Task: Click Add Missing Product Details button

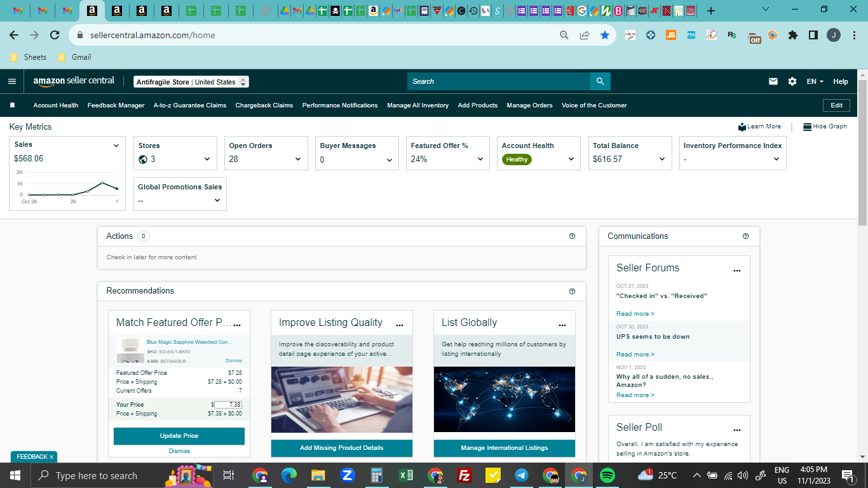Action: tap(342, 448)
